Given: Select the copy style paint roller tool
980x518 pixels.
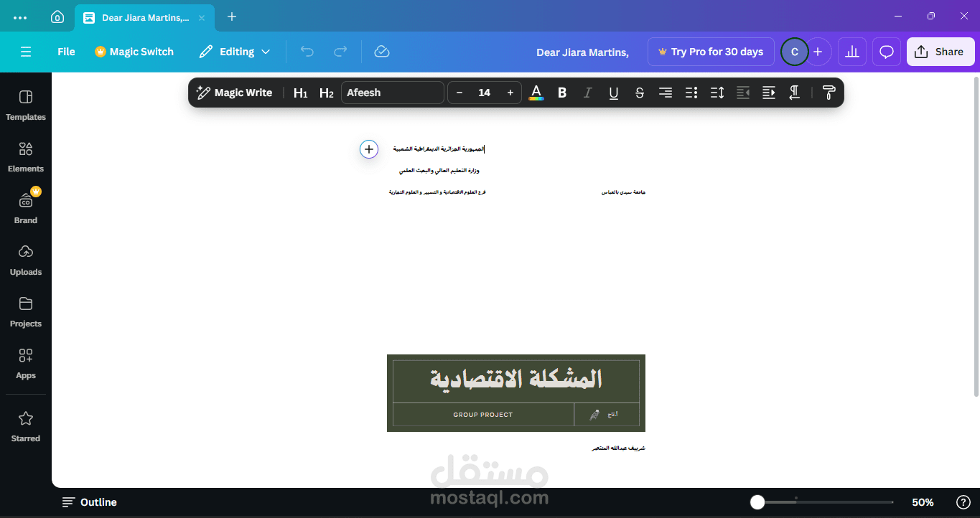Looking at the screenshot, I should tap(829, 92).
